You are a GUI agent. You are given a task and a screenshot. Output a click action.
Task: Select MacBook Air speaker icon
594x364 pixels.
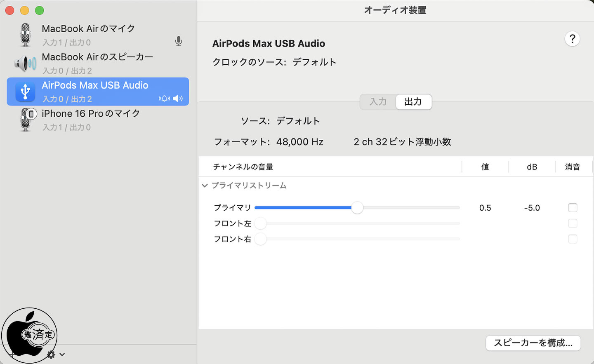pyautogui.click(x=26, y=63)
